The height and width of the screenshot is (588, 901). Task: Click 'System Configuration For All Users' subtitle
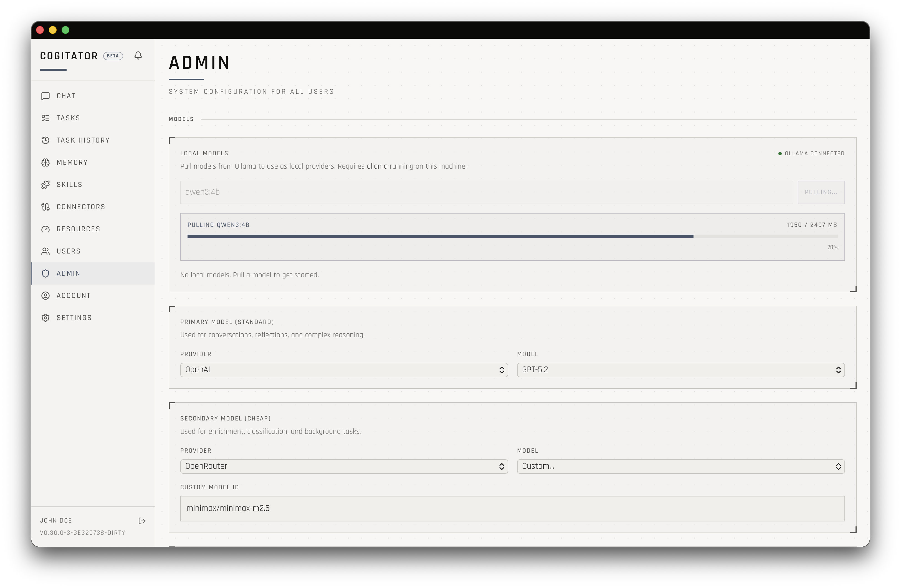pyautogui.click(x=251, y=92)
